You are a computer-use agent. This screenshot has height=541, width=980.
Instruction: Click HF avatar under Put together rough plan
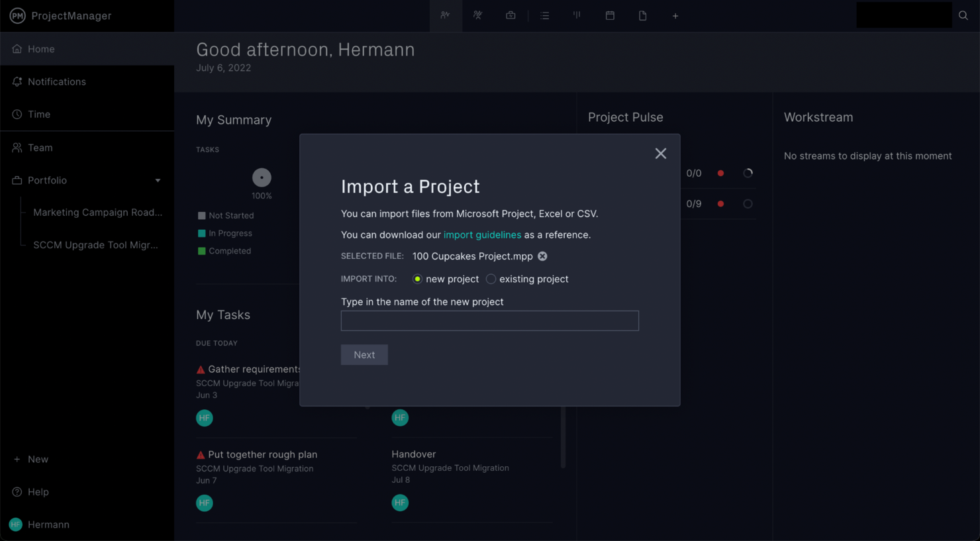205,503
